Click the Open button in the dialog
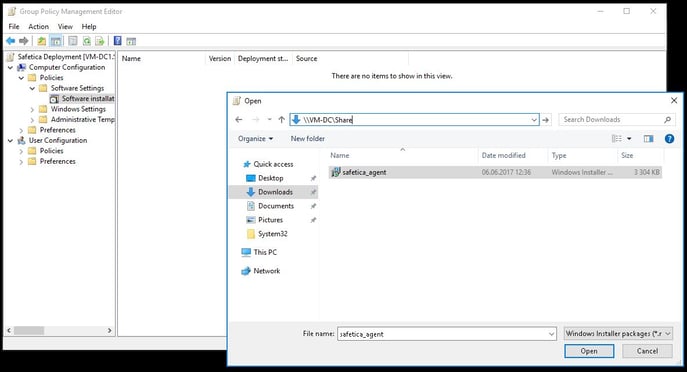This screenshot has width=687, height=372. click(x=589, y=351)
